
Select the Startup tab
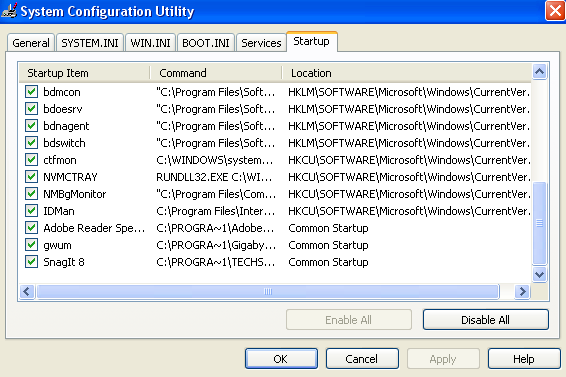tap(312, 42)
